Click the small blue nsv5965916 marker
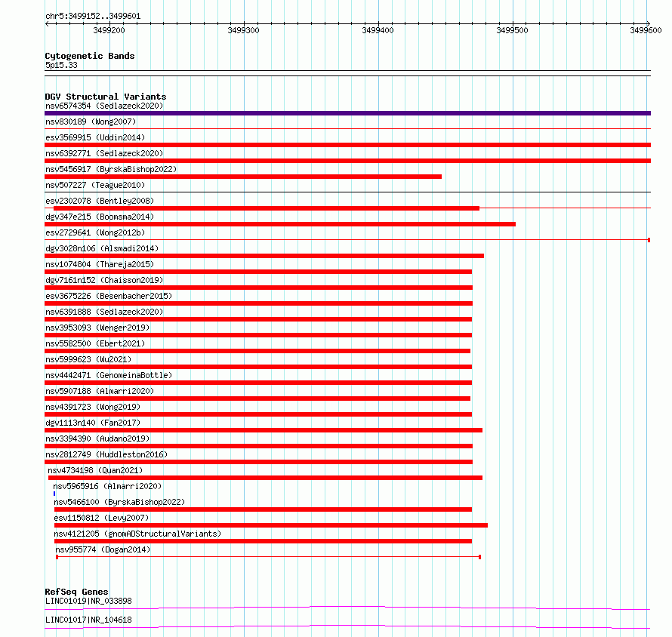This screenshot has width=672, height=637. 54,494
